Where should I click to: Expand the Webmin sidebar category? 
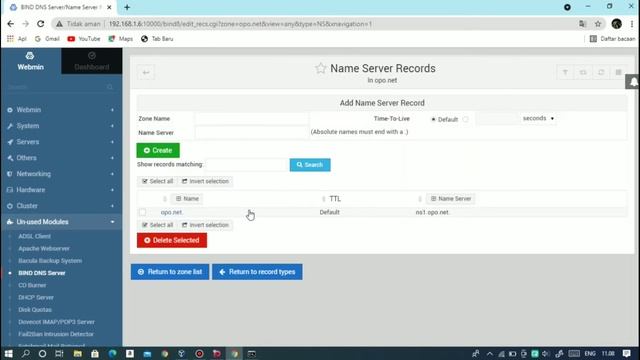[61, 110]
